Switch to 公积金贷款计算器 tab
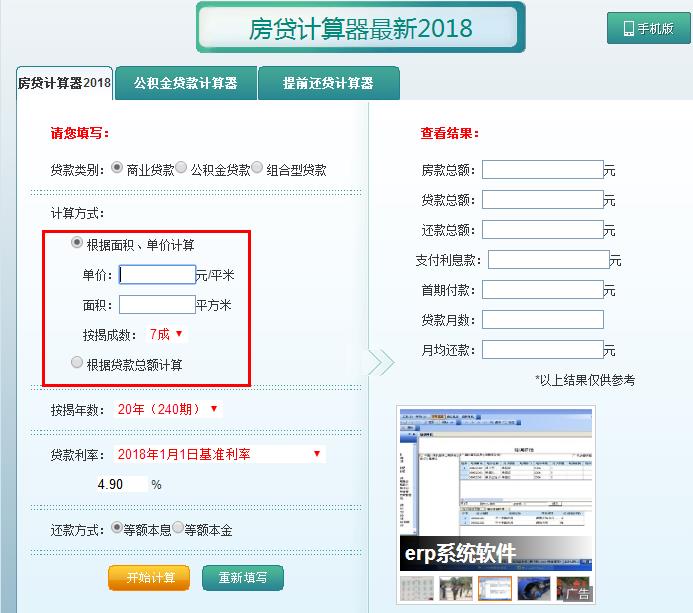The width and height of the screenshot is (693, 613). tap(186, 83)
